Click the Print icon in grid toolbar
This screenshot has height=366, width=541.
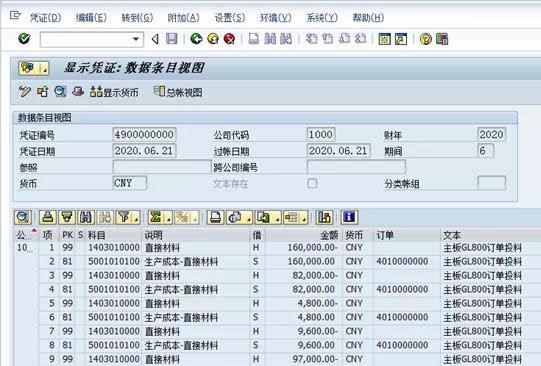click(216, 217)
